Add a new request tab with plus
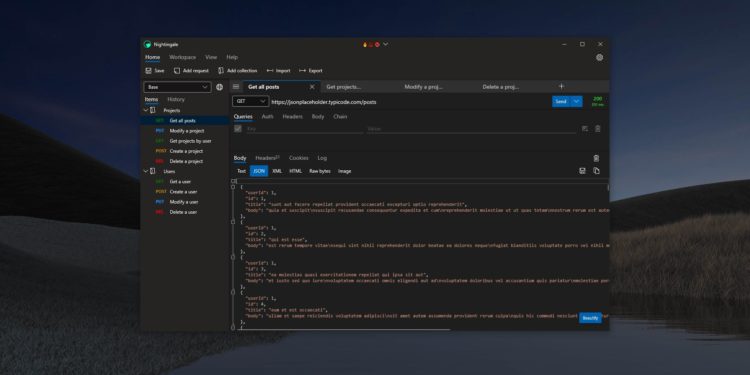This screenshot has width=750, height=375. [x=562, y=87]
